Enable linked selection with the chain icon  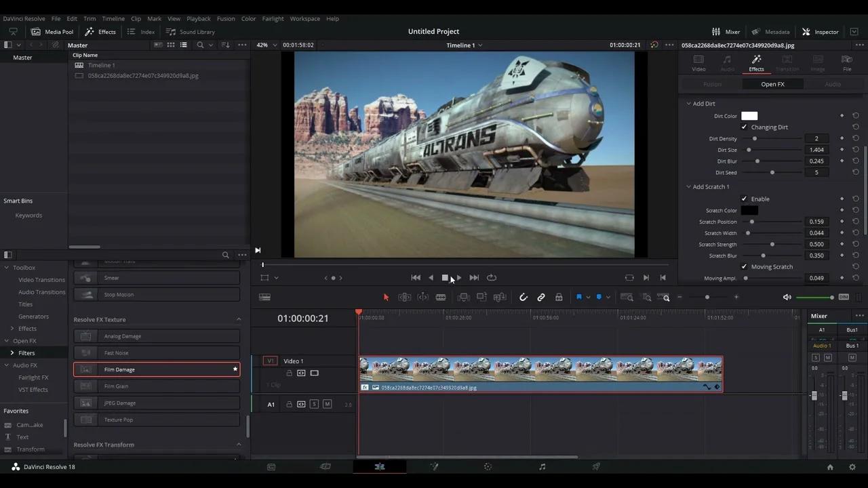point(540,297)
